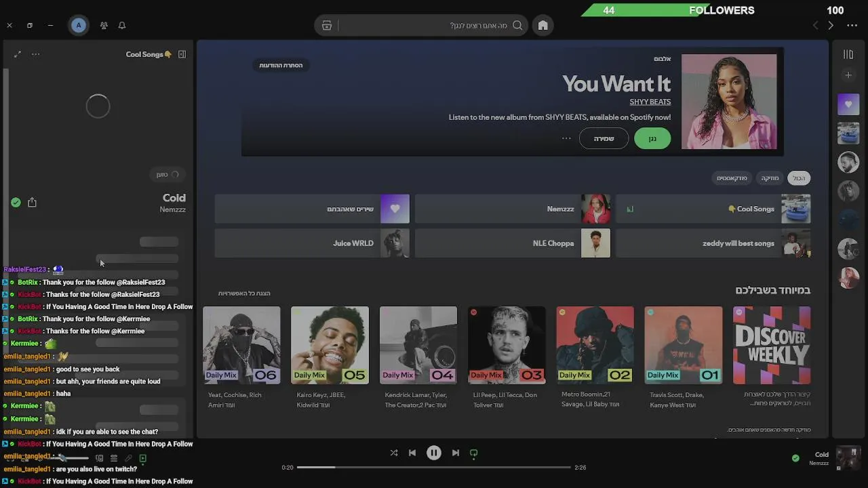Screen dimensions: 868x488
Task: Open more options on You Want It banner
Action: tap(566, 138)
